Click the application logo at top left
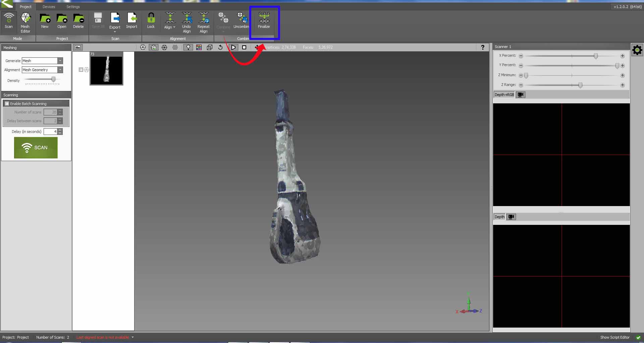 click(x=7, y=4)
